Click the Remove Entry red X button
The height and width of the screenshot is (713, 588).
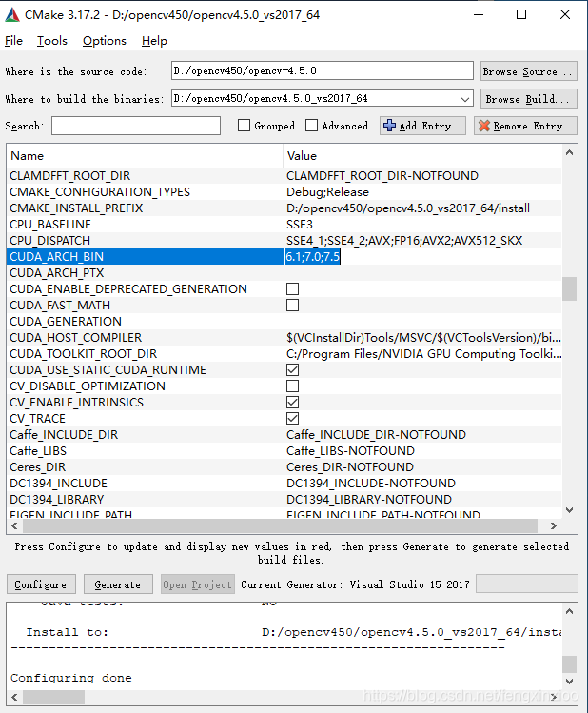point(525,126)
